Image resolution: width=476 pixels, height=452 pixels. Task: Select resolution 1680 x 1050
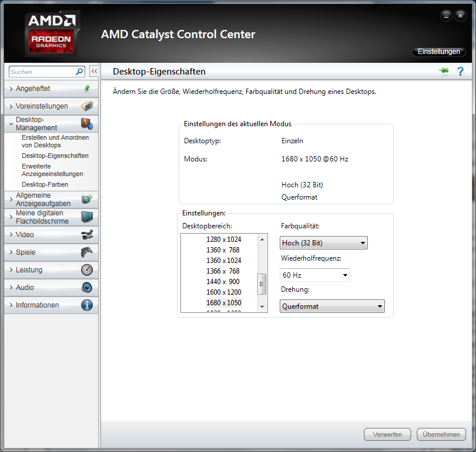pyautogui.click(x=224, y=303)
